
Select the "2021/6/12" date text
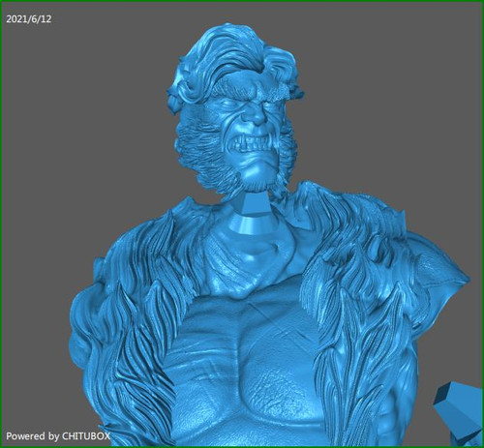coord(29,19)
